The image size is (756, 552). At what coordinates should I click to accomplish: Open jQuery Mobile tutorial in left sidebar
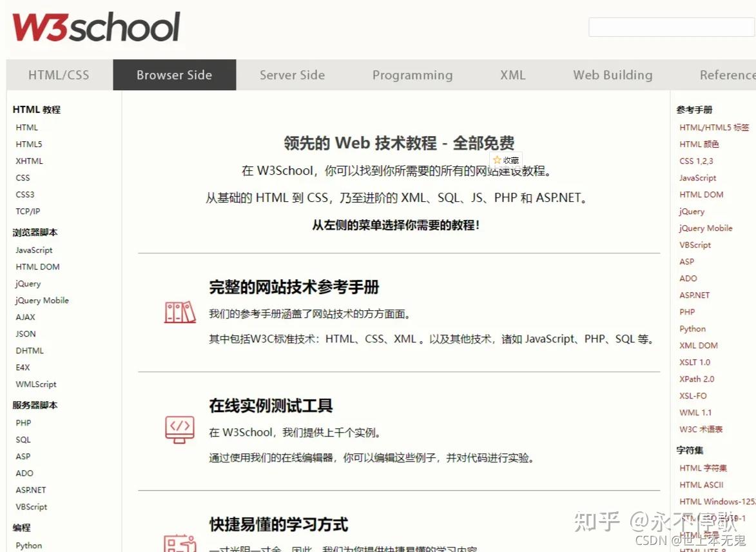[x=42, y=300]
